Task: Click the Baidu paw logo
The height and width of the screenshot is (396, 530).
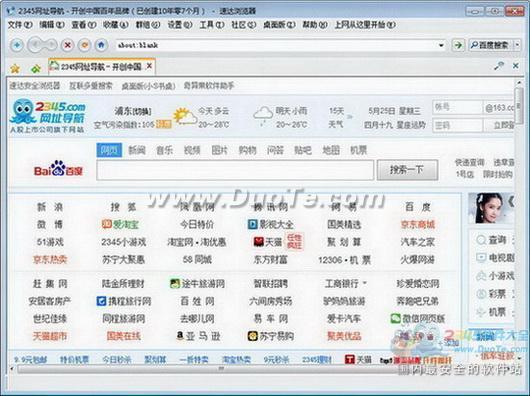Action: point(58,169)
